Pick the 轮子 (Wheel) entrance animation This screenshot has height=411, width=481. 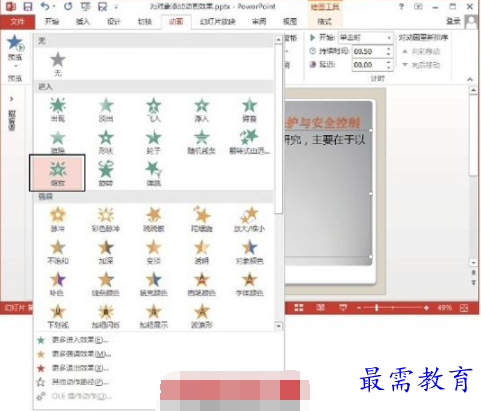[153, 142]
